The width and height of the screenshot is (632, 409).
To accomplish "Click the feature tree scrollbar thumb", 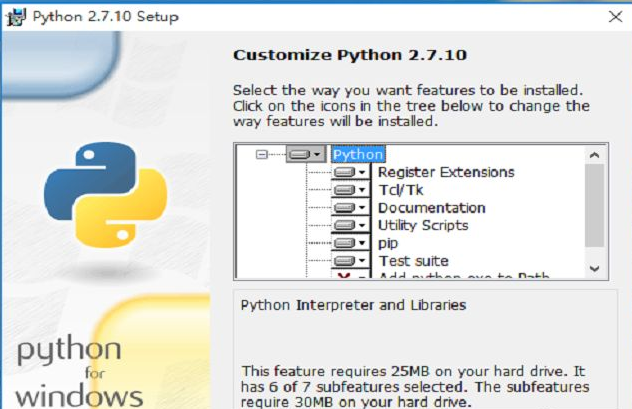I will click(594, 205).
